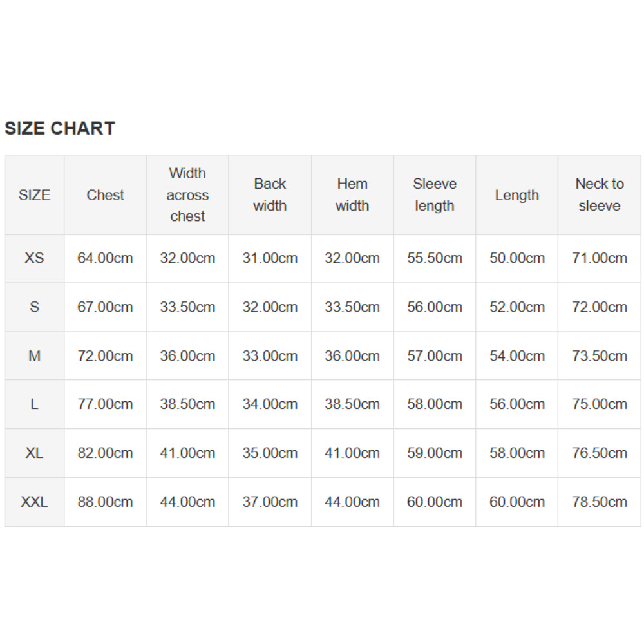Select the SIZE header cell

pos(35,195)
